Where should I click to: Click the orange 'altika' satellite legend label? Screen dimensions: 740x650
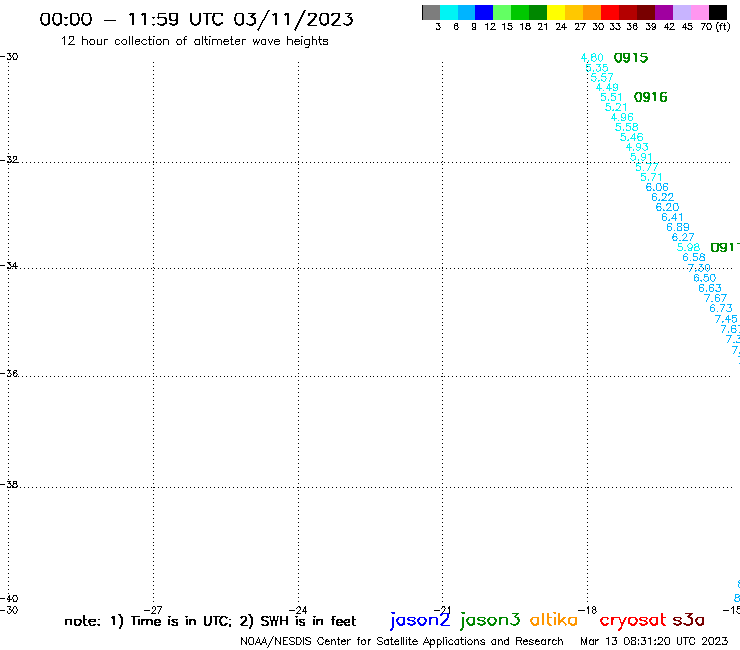coord(554,619)
